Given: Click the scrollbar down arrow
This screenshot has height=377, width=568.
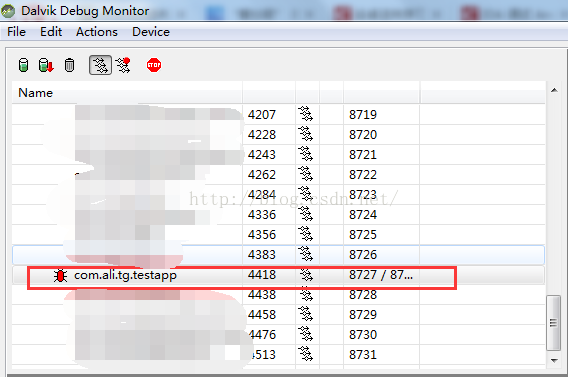Looking at the screenshot, I should pyautogui.click(x=554, y=360).
